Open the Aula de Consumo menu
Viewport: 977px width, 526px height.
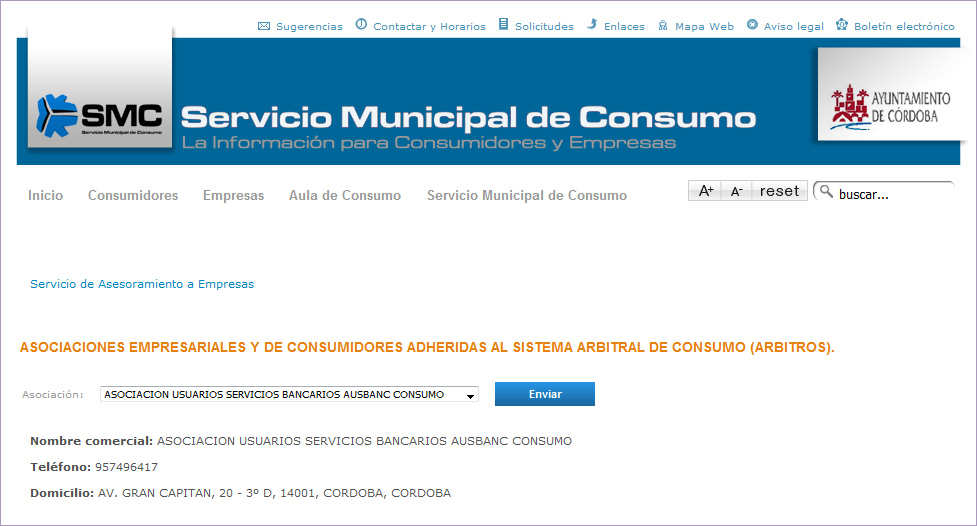pyautogui.click(x=345, y=195)
